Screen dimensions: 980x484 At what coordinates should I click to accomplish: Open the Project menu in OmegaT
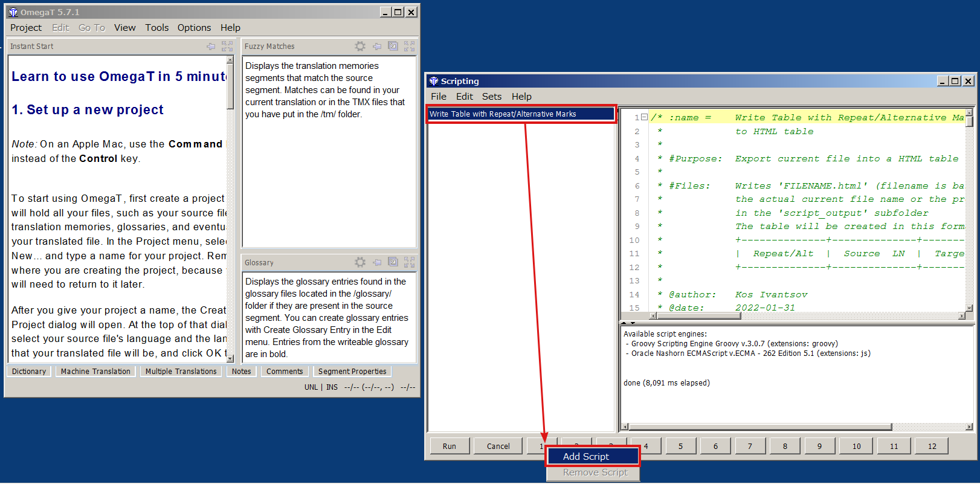pos(26,28)
